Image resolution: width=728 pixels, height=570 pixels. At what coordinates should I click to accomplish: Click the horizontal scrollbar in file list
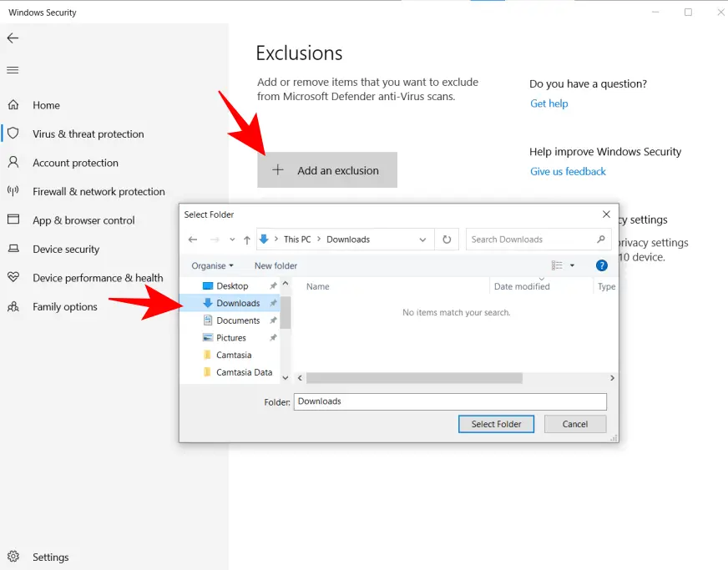click(414, 378)
